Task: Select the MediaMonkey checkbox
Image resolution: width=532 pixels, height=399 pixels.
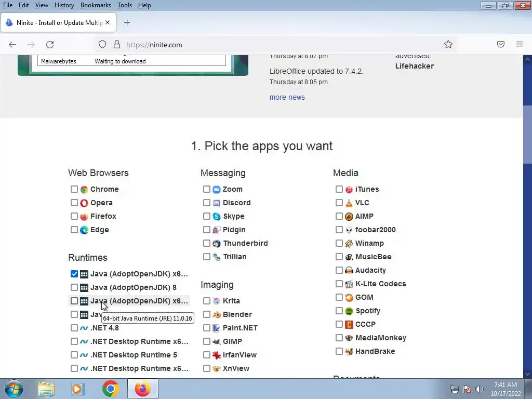Action: tap(339, 338)
